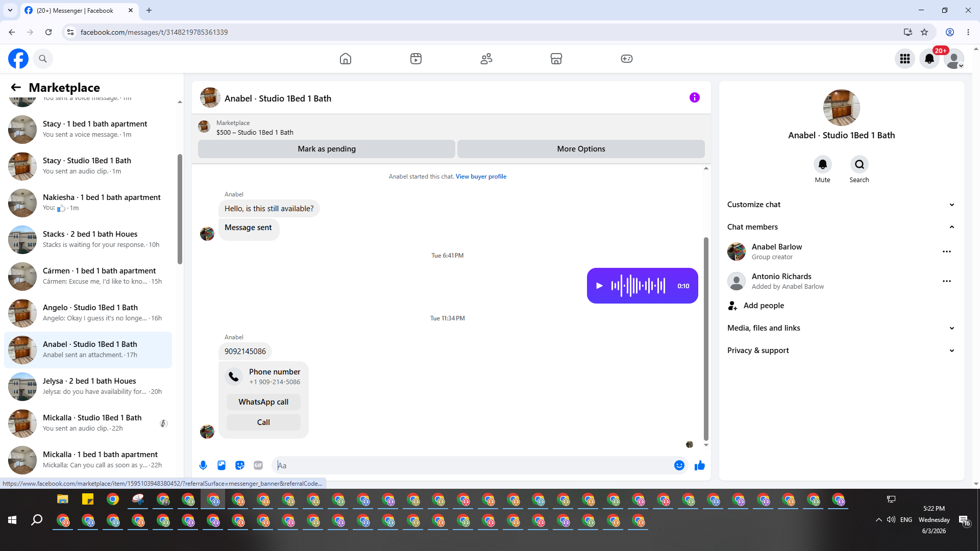
Task: Open the notifications bell
Action: 929,59
